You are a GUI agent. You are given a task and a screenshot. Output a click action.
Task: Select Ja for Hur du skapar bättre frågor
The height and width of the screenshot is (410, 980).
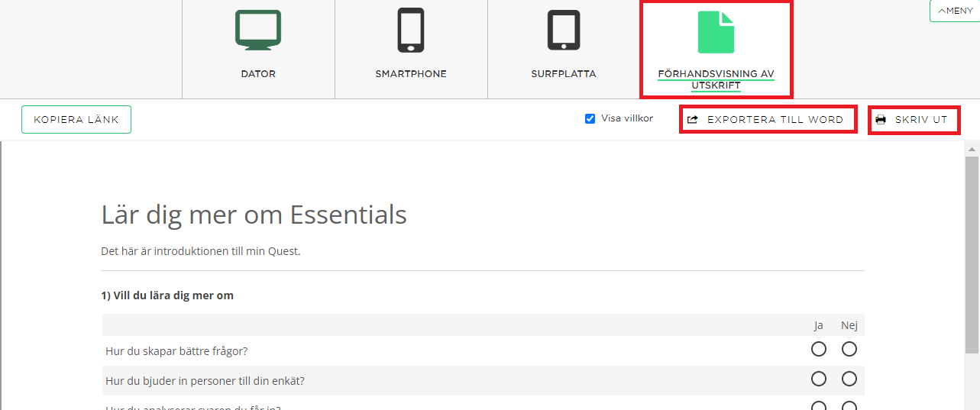coord(819,349)
